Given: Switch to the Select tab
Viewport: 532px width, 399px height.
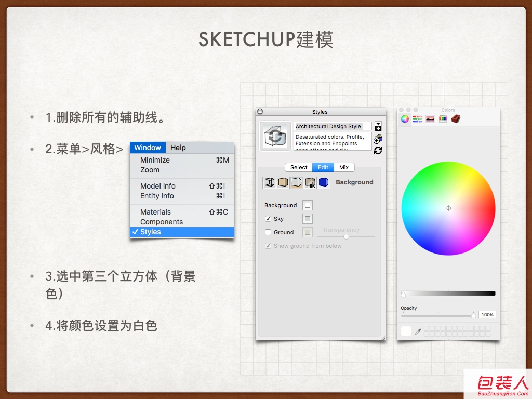Looking at the screenshot, I should pyautogui.click(x=299, y=167).
